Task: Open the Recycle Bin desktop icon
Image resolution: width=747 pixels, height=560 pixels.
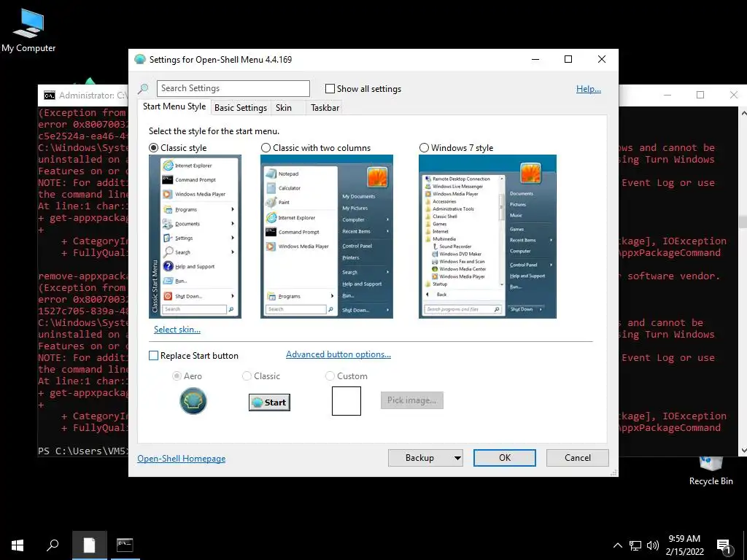Action: tap(711, 472)
